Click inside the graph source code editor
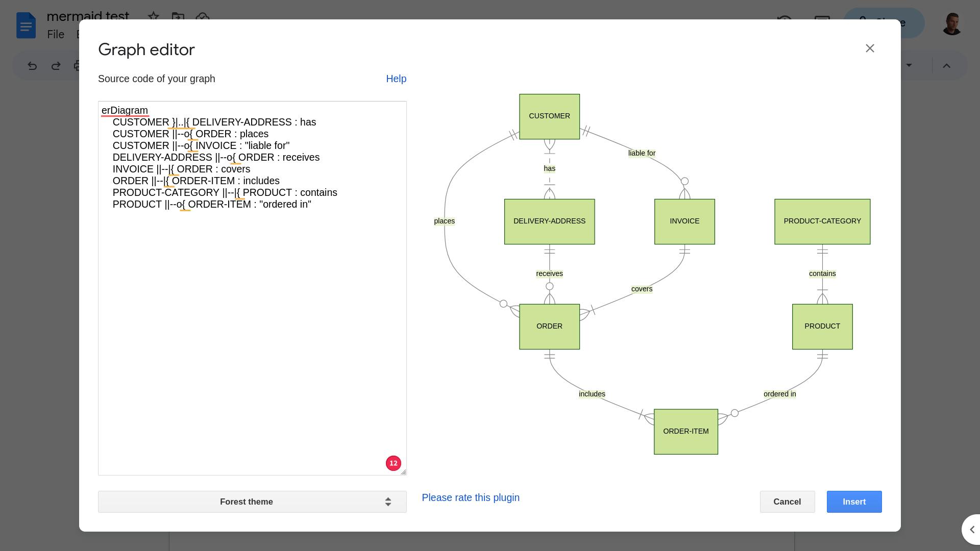Screen dimensions: 980x551 click(252, 286)
